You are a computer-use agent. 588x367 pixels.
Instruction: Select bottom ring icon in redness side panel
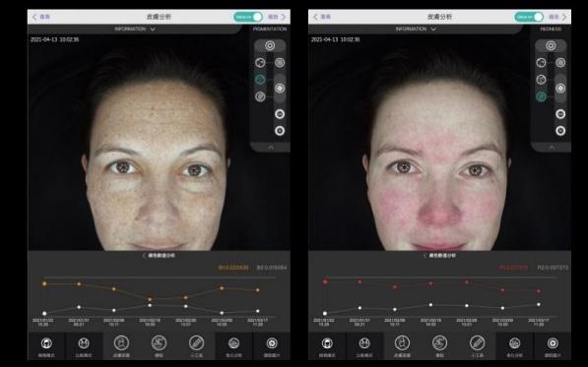[x=560, y=131]
